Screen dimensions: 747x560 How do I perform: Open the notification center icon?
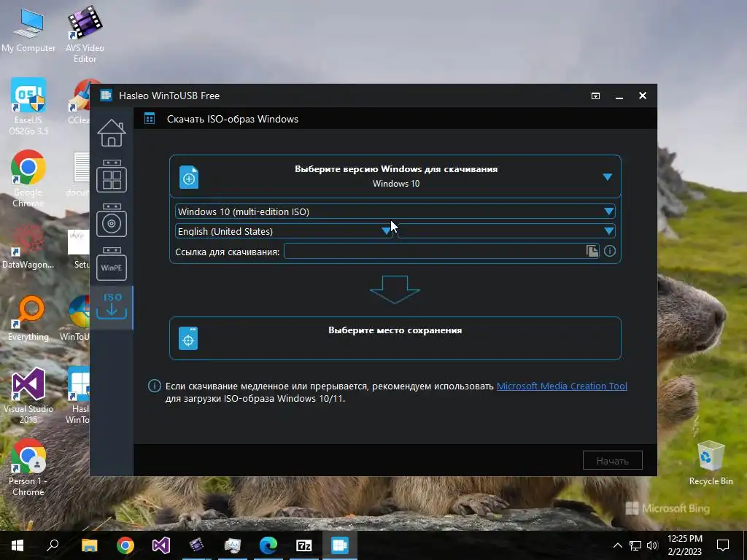pos(723,545)
